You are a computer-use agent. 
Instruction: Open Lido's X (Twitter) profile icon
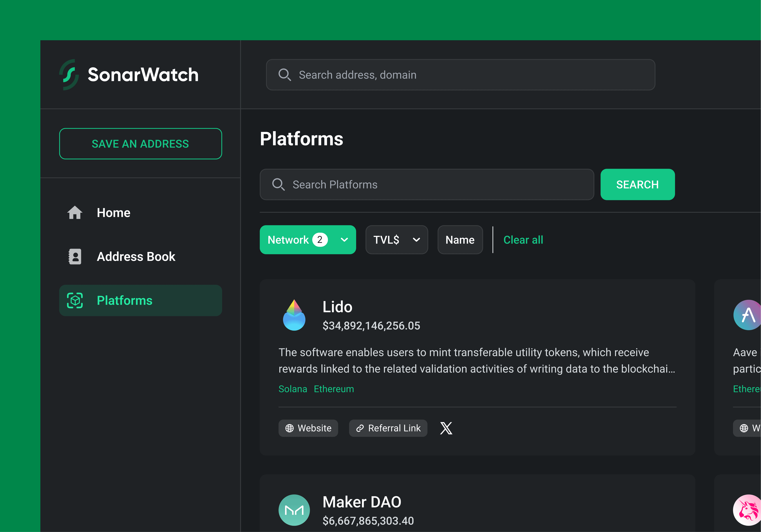[x=446, y=428]
